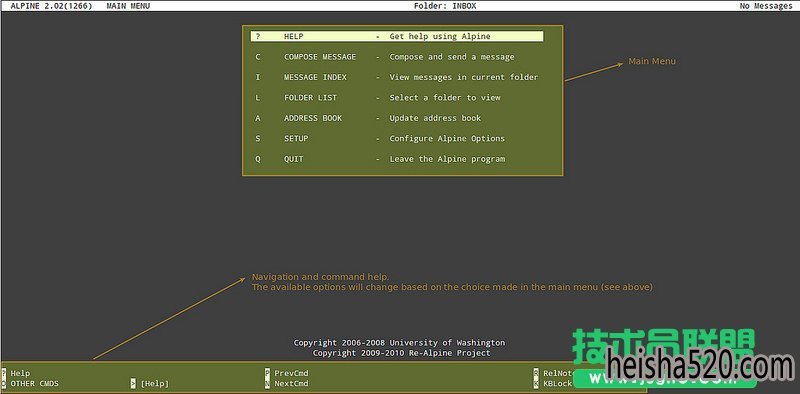The image size is (800, 394).
Task: Click 'Configure Alpine Options' description
Action: [x=447, y=139]
